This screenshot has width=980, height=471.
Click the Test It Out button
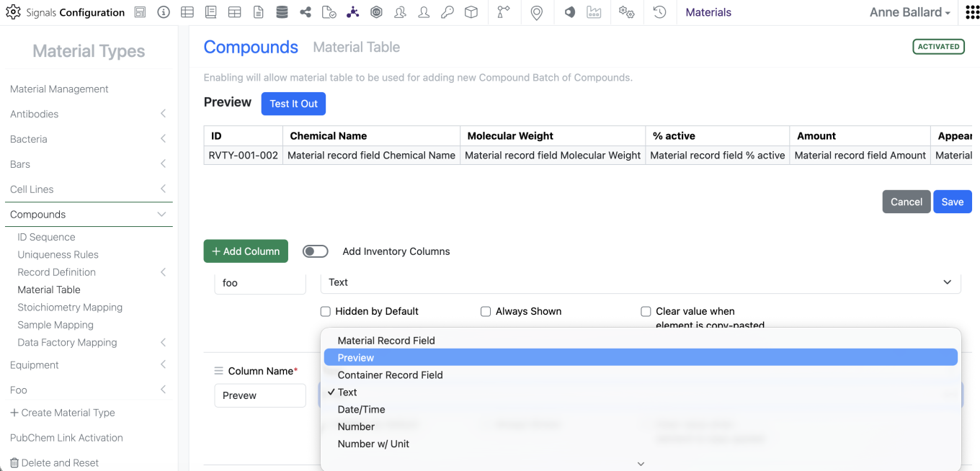tap(293, 104)
